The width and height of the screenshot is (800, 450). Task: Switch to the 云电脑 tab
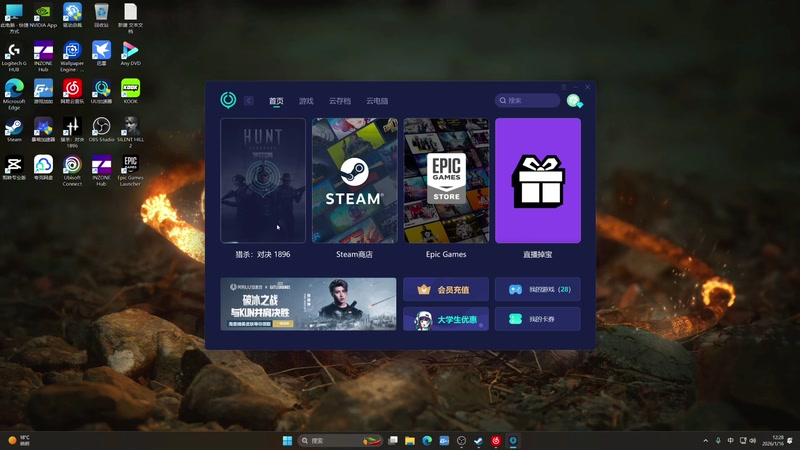point(377,101)
